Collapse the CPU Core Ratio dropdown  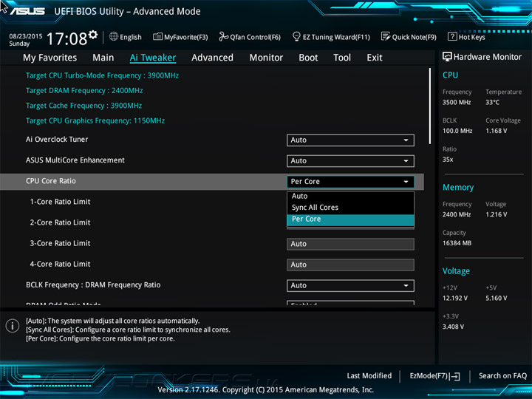click(350, 182)
